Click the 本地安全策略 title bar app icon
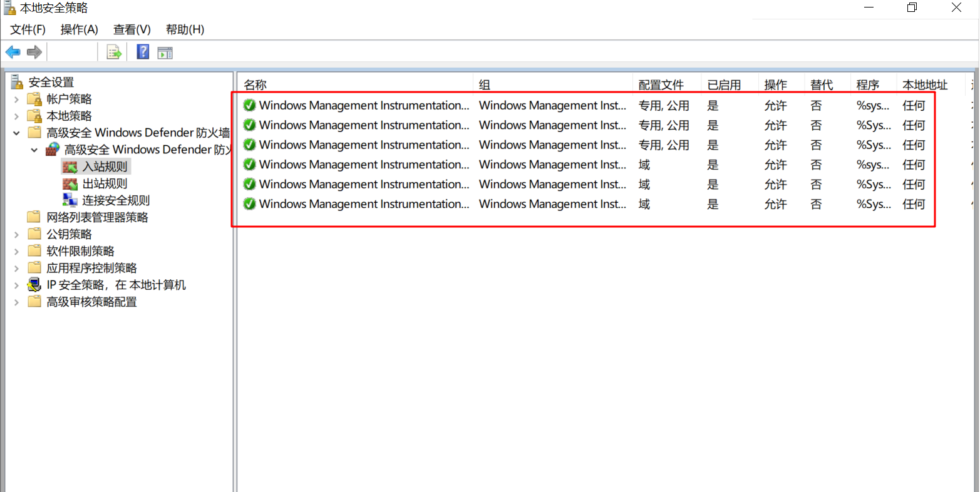This screenshot has width=980, height=492. click(9, 8)
